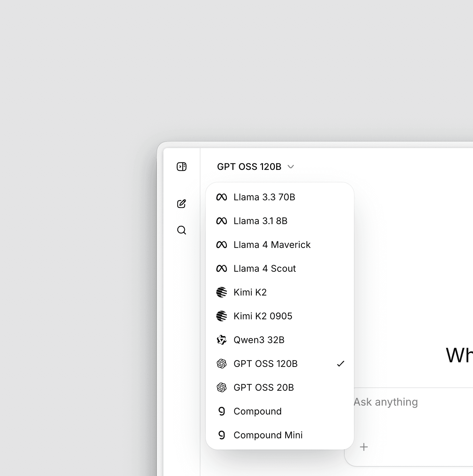Click the chevron arrow beside model name
This screenshot has width=473, height=476.
coord(291,167)
